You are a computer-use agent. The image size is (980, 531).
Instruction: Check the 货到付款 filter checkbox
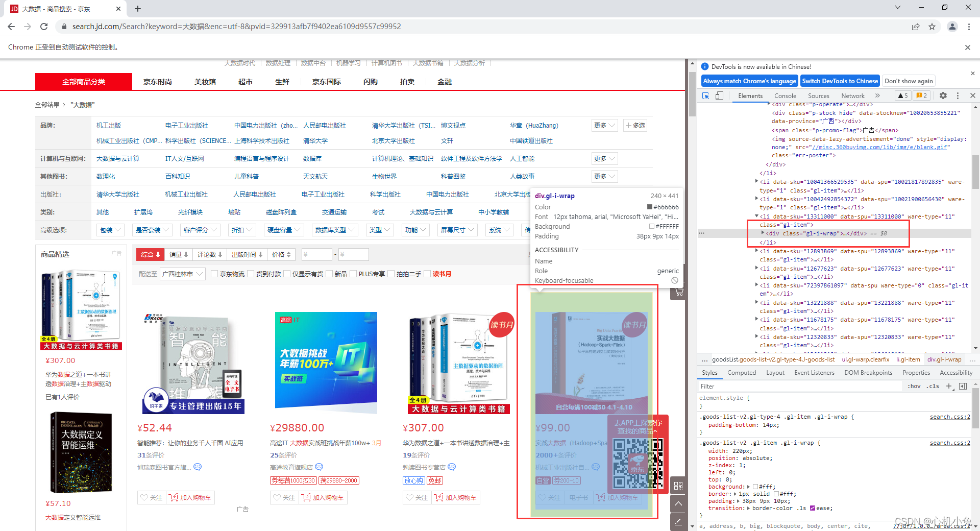pyautogui.click(x=251, y=274)
